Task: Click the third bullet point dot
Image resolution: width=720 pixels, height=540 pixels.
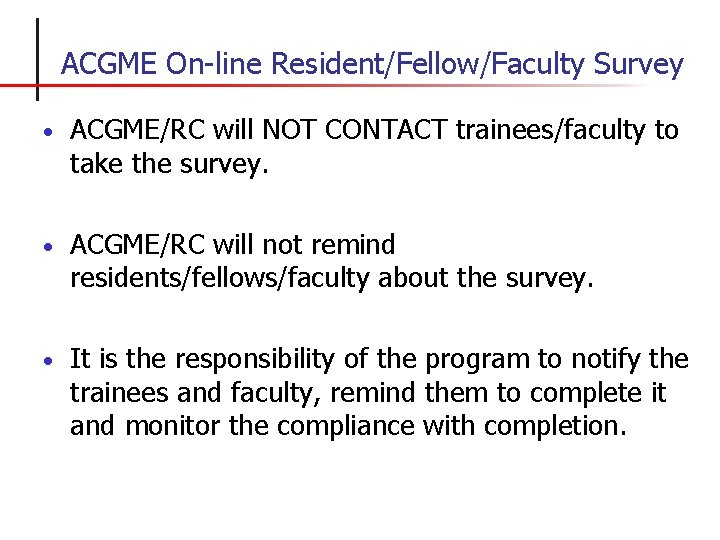Action: (x=48, y=360)
